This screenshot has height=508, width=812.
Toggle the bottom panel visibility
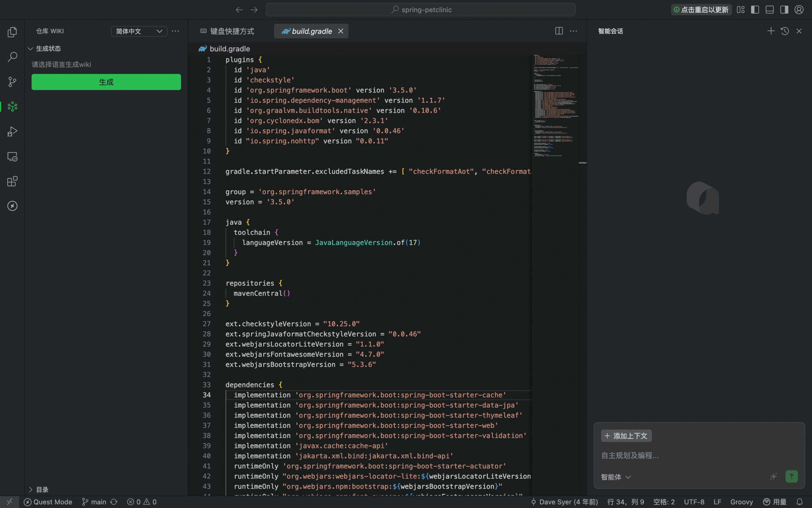(770, 10)
